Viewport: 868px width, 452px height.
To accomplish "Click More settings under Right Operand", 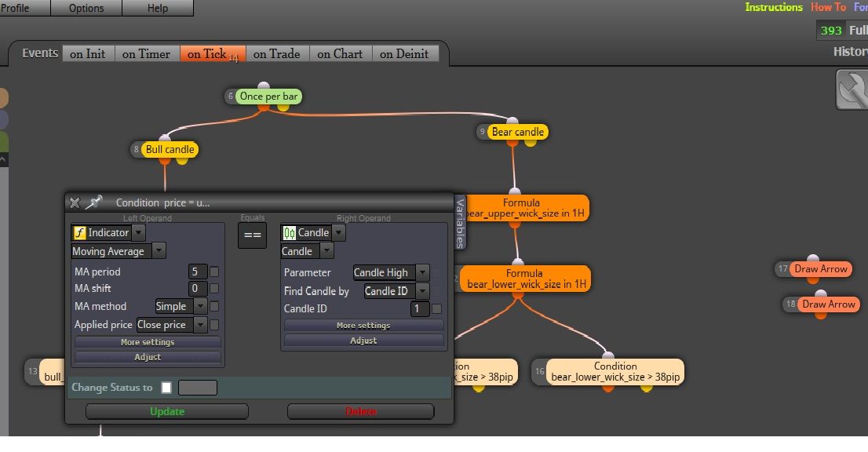I will click(363, 326).
